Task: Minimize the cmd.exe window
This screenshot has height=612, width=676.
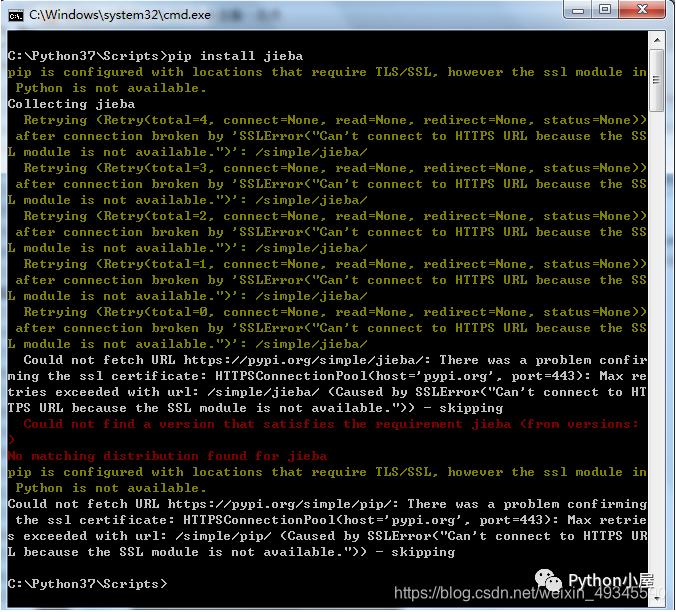Action: (x=578, y=9)
